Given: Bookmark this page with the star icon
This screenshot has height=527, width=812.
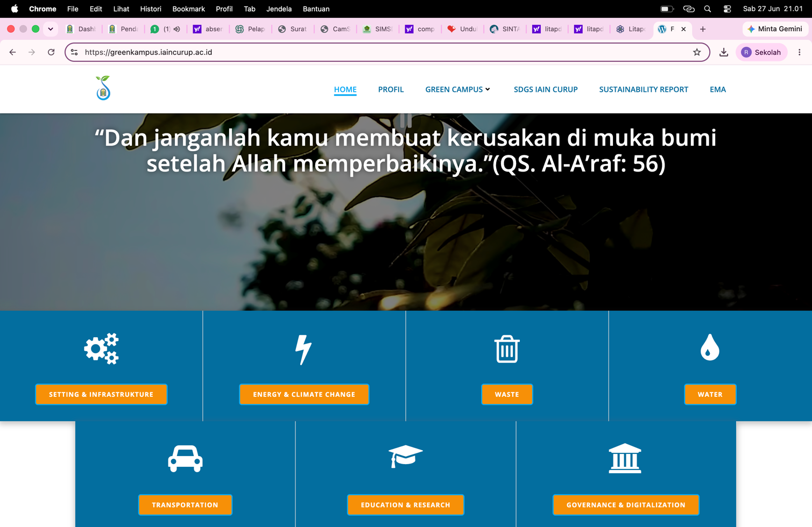Looking at the screenshot, I should click(697, 52).
